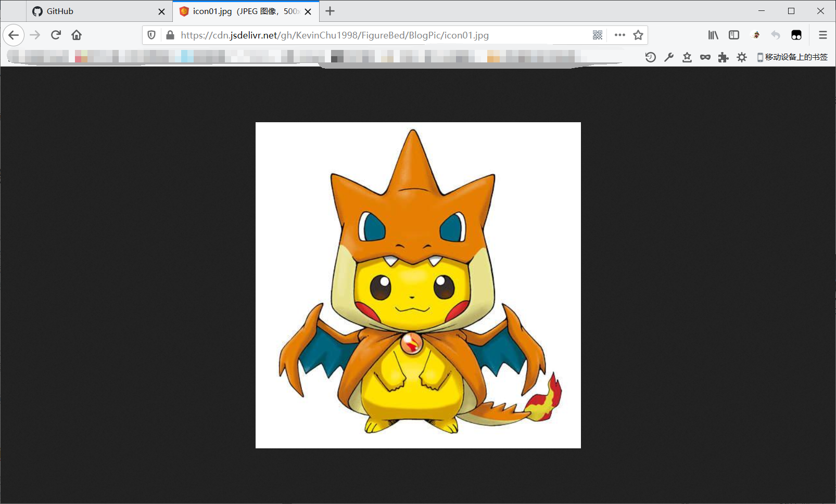This screenshot has width=836, height=504.
Task: Open page actions three-dot menu
Action: 619,35
